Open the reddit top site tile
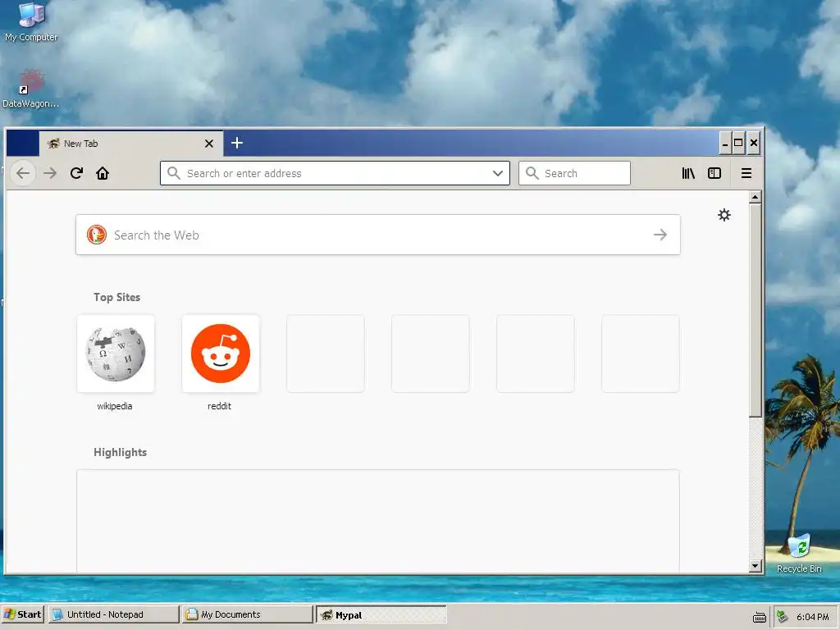 pos(221,354)
